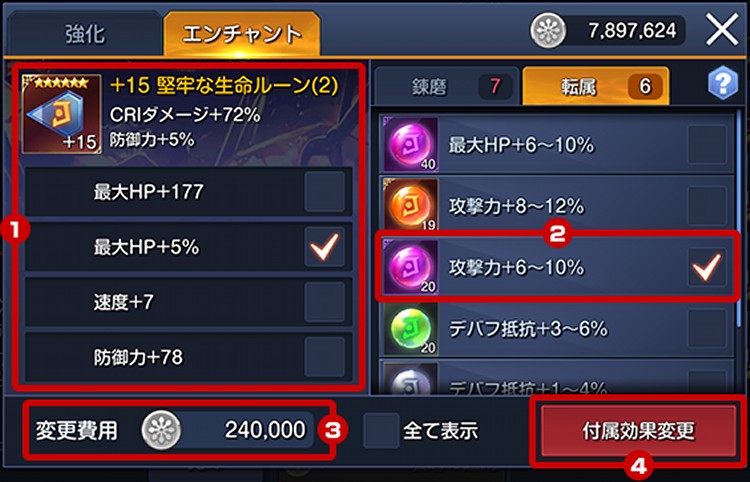Select the 転属 tab
Image resolution: width=750 pixels, height=482 pixels.
click(x=596, y=86)
